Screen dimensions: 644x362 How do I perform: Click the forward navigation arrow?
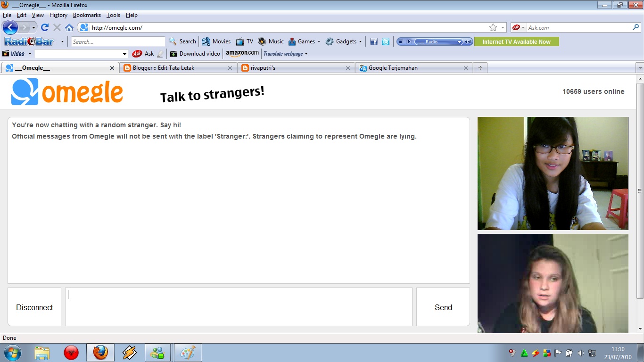tap(25, 27)
